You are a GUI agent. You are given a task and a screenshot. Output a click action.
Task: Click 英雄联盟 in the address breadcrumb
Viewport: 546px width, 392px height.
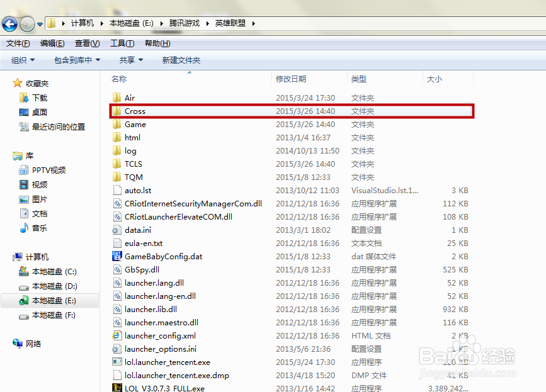tap(230, 23)
